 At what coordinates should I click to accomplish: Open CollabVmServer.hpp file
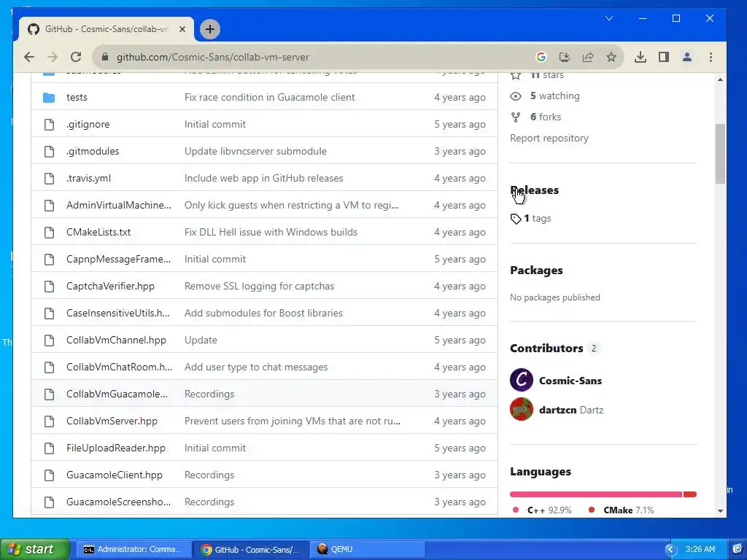(x=112, y=421)
